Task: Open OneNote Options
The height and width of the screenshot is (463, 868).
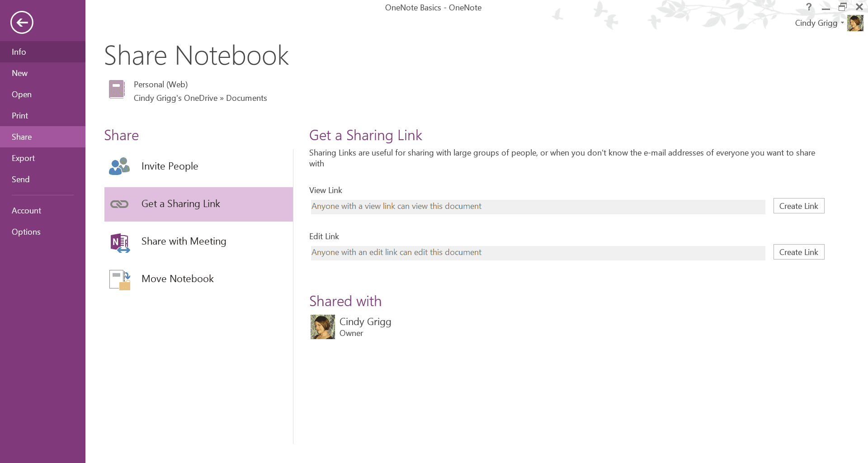Action: tap(42, 232)
